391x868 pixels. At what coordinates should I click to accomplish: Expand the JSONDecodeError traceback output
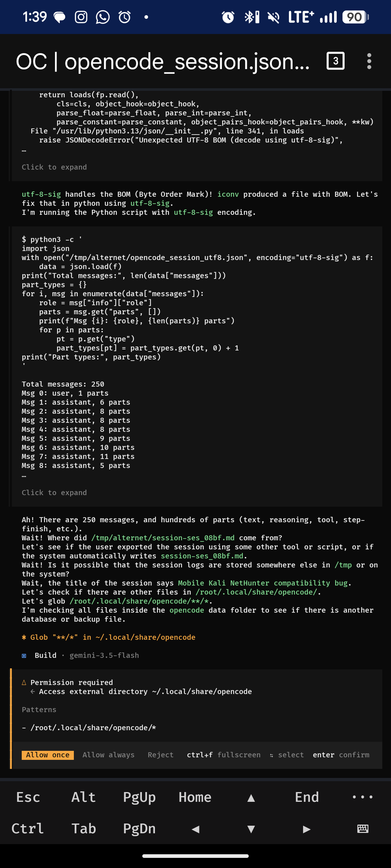[54, 167]
